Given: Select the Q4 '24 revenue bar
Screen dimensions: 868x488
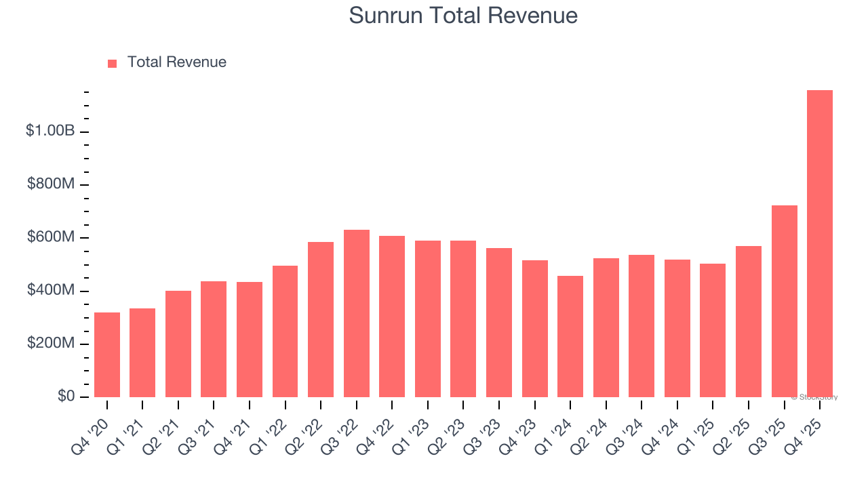Looking at the screenshot, I should (677, 328).
